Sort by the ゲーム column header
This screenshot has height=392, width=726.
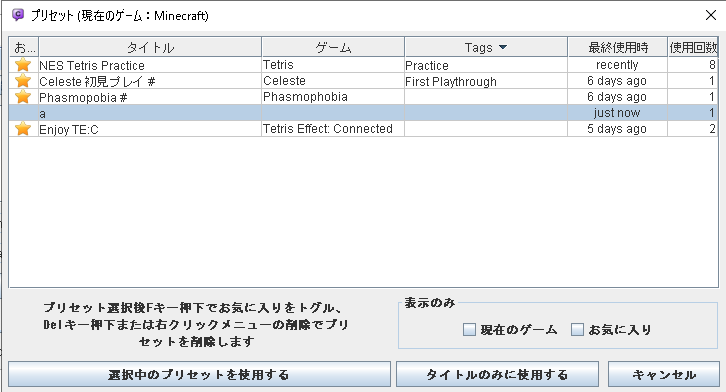[333, 47]
